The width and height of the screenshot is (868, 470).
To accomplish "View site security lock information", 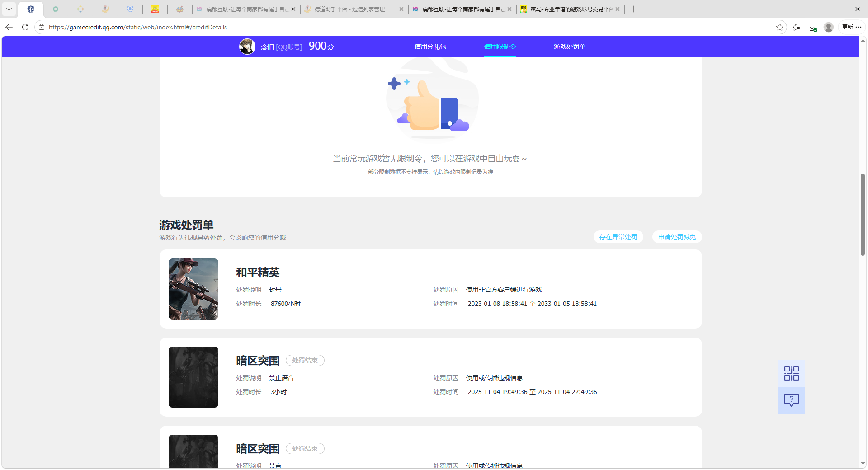I will 42,27.
